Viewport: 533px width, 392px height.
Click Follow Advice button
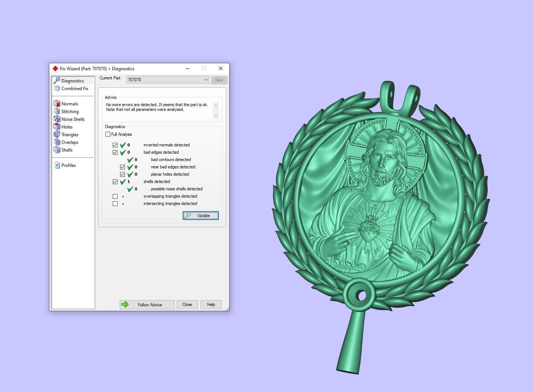[x=147, y=305]
